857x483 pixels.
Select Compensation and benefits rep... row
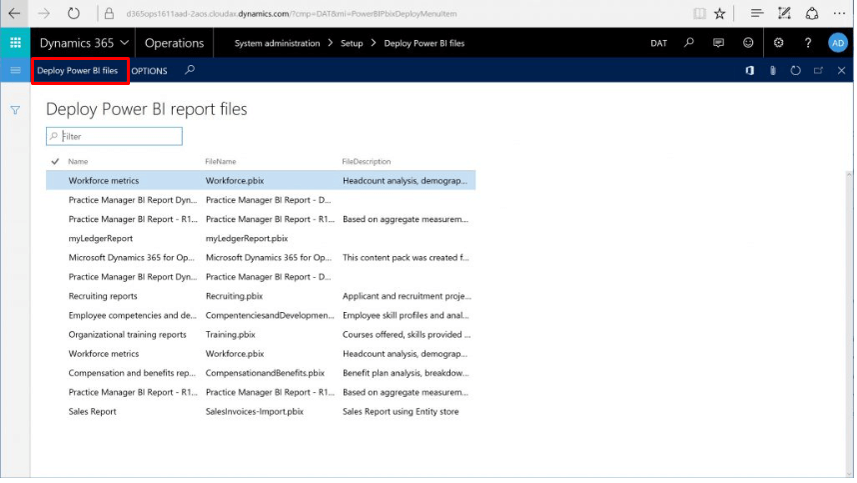261,373
